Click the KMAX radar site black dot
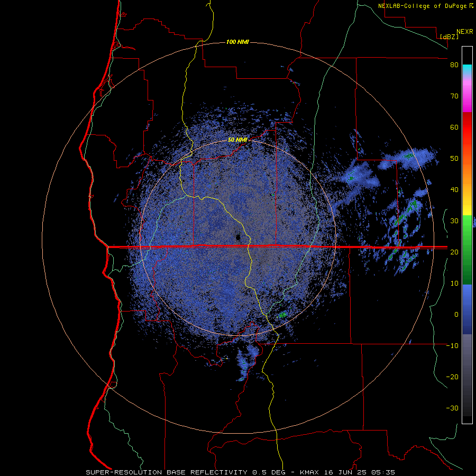 coord(239,237)
